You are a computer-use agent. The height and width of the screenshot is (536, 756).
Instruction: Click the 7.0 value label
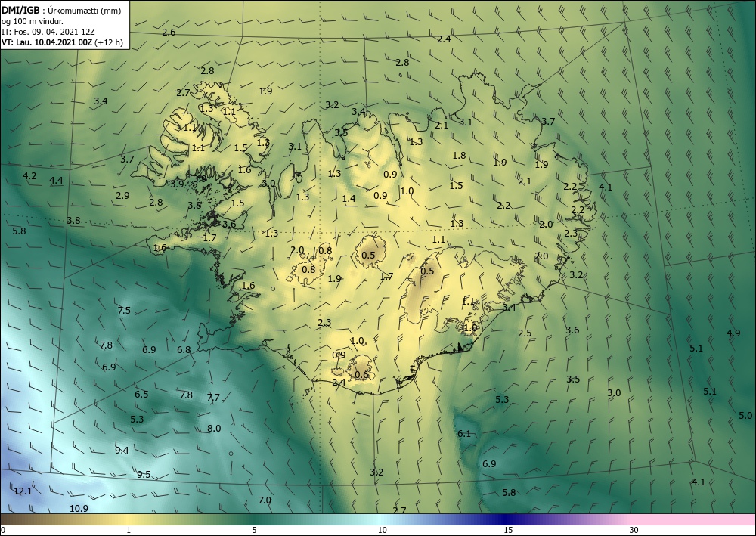coord(265,500)
